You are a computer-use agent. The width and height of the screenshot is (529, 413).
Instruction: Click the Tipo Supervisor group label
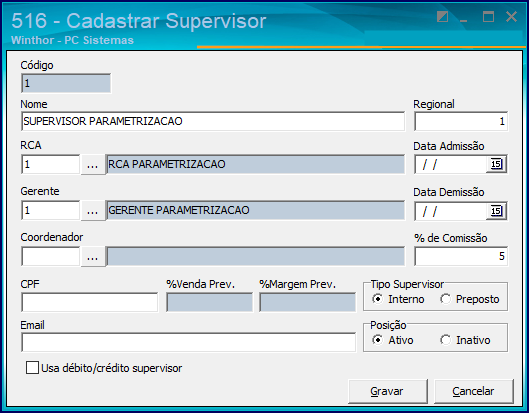pyautogui.click(x=407, y=284)
